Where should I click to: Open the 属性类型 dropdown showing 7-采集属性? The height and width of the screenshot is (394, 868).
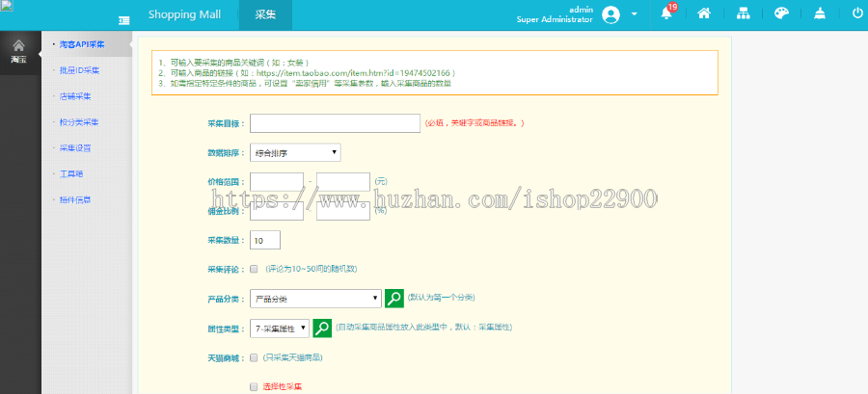(x=280, y=328)
